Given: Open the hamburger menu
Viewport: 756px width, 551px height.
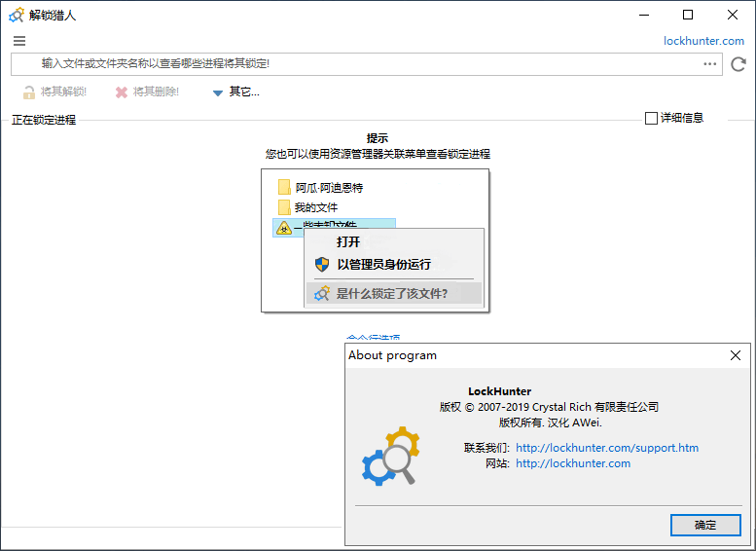Looking at the screenshot, I should [19, 41].
